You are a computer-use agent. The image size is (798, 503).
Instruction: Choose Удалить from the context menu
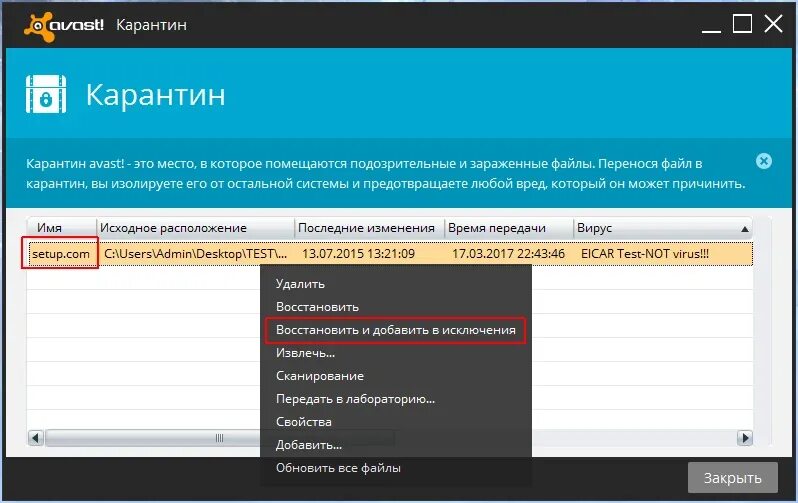(300, 284)
